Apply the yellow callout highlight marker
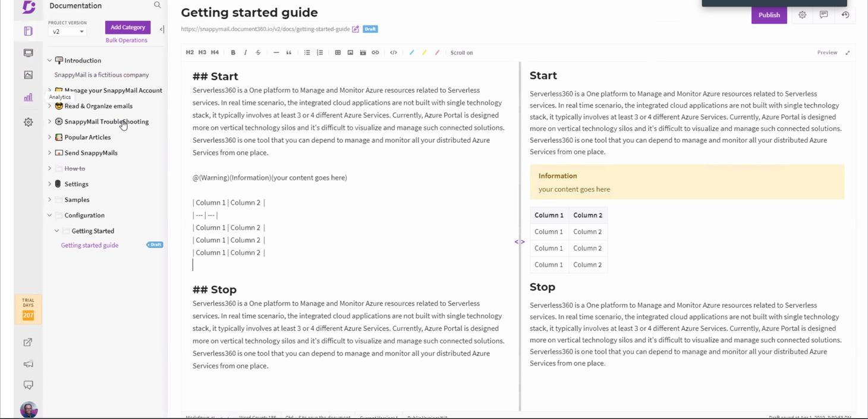Screen dimensions: 868x419 (x=424, y=52)
